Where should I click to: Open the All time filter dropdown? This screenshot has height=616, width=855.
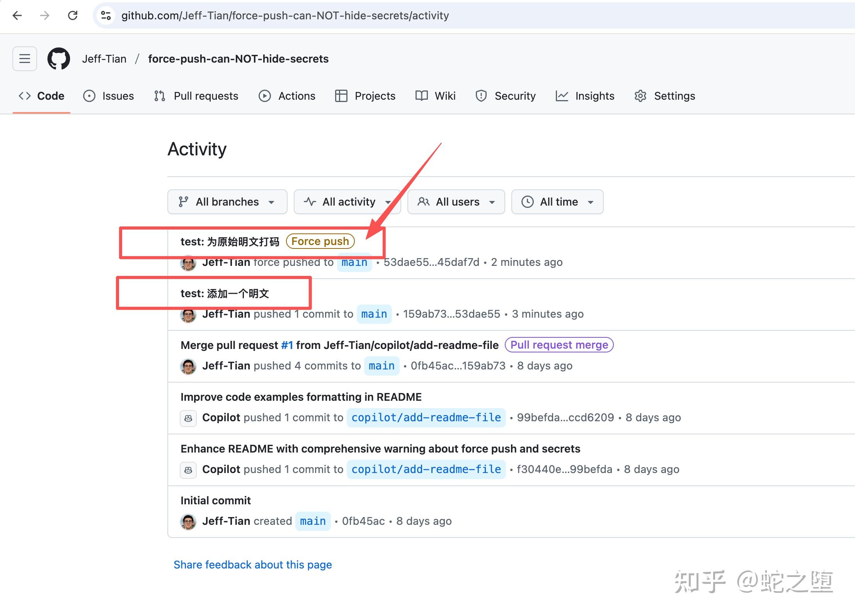point(557,202)
